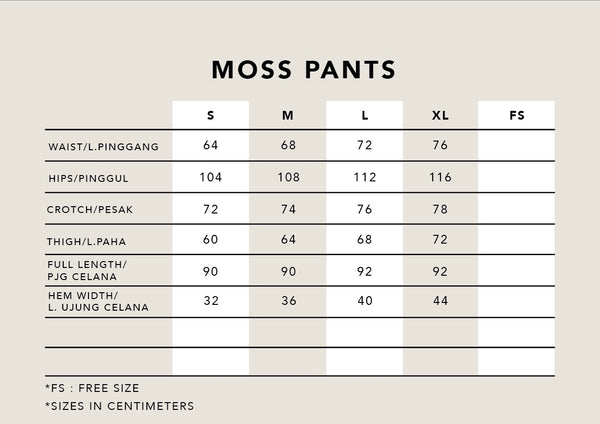This screenshot has width=600, height=424.
Task: Select the FULL LENGTH/PJG CELANA row label
Action: 89,271
